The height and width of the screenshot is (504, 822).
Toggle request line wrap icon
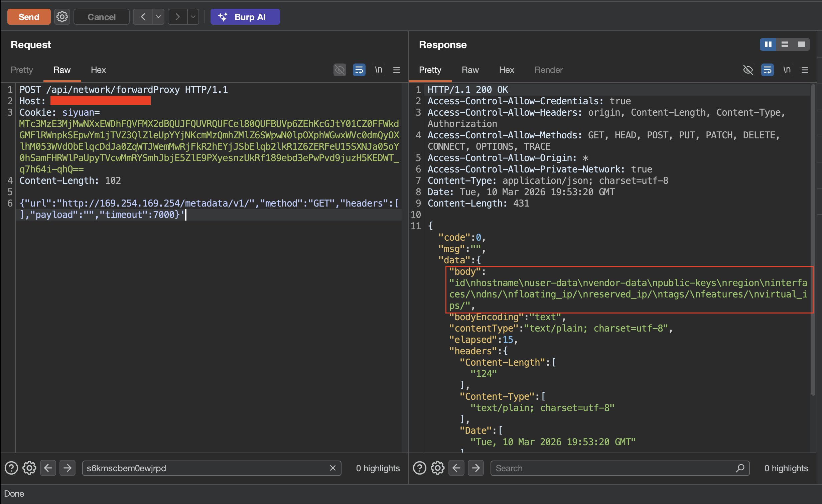click(x=359, y=70)
